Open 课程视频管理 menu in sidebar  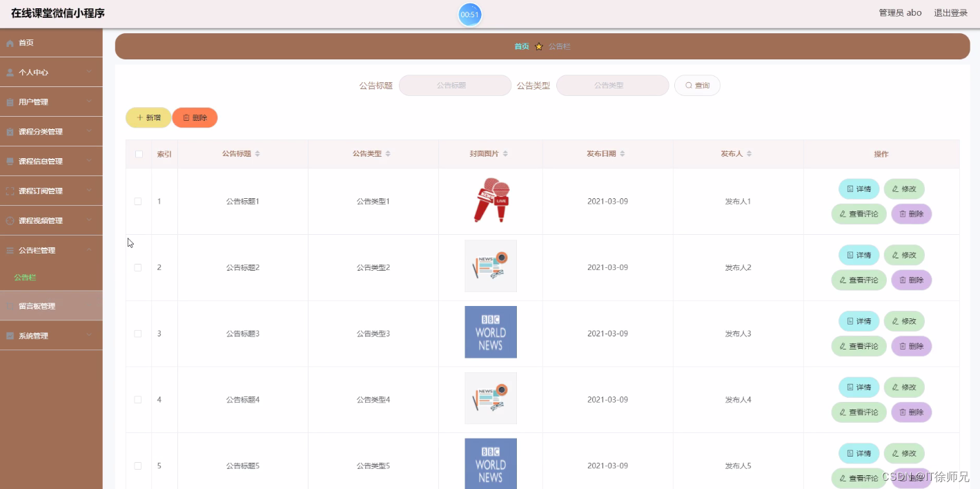[51, 221]
